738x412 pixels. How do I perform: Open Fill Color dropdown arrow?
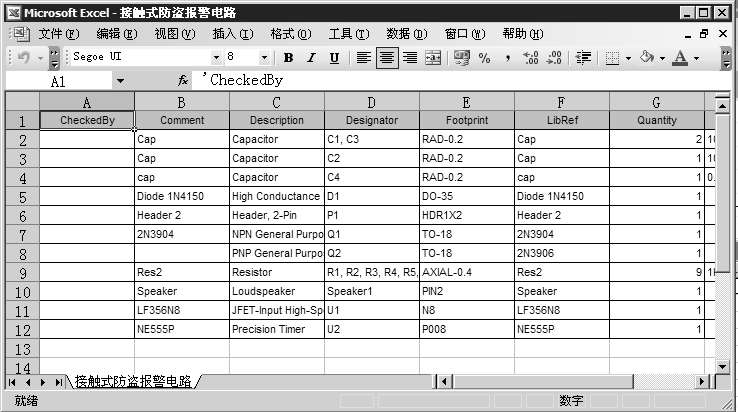pyautogui.click(x=662, y=58)
